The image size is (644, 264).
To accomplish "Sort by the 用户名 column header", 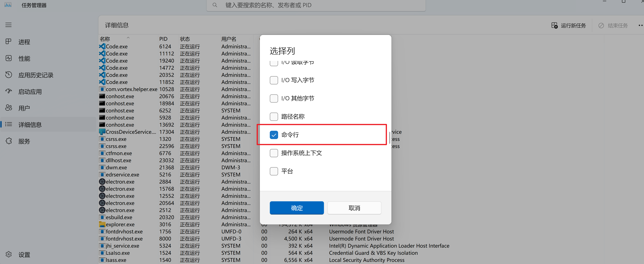I will click(236, 39).
